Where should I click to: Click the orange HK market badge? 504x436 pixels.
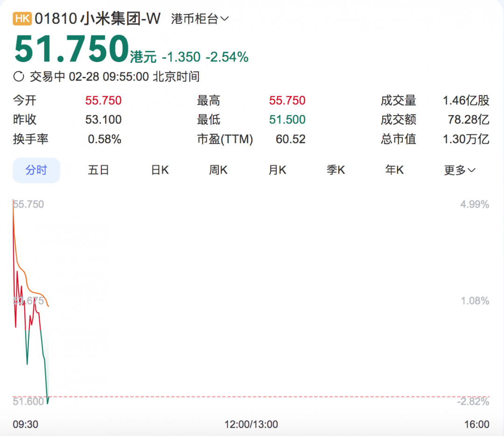[22, 18]
